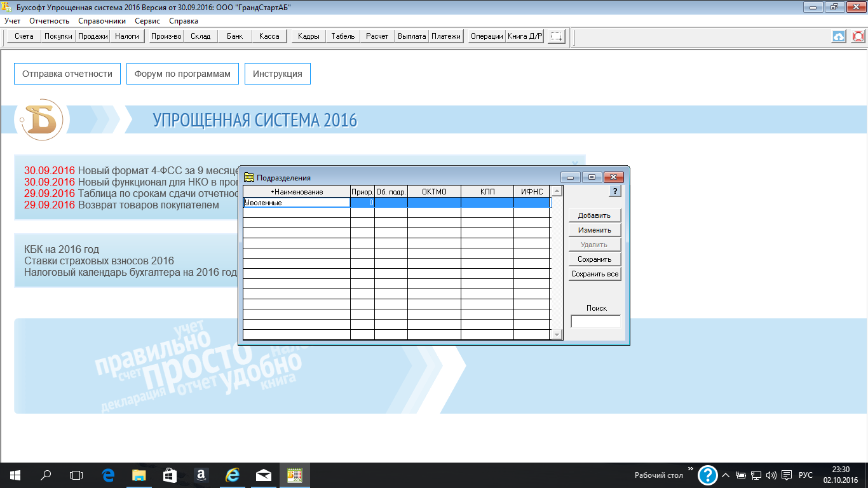Click the red lifebuoy help icon
Viewport: 868px width, 488px height.
pyautogui.click(x=858, y=36)
